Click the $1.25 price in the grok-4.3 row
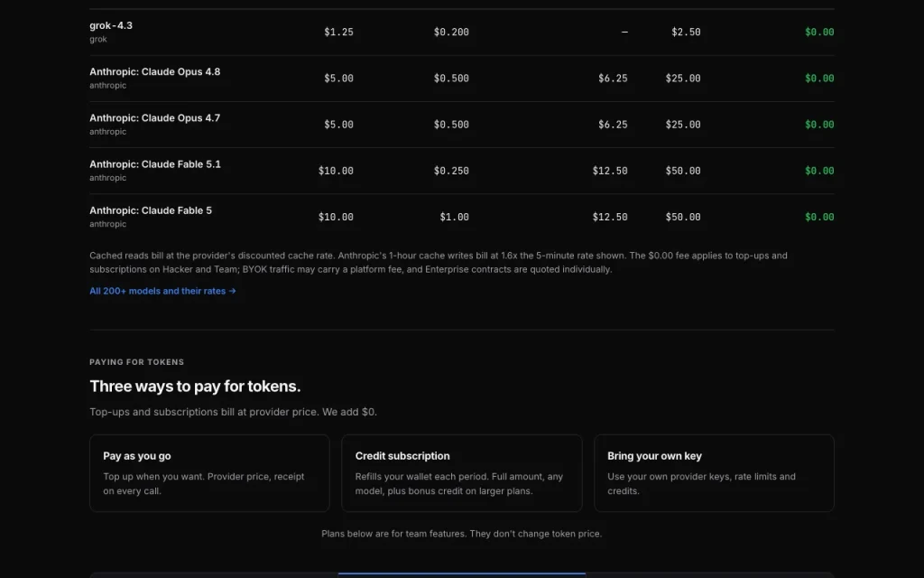The image size is (924, 578). coord(339,32)
